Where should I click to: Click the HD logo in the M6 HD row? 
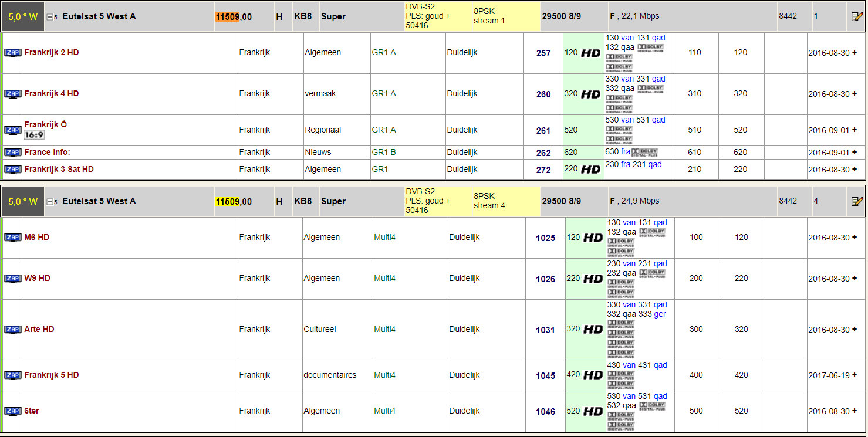pos(593,238)
